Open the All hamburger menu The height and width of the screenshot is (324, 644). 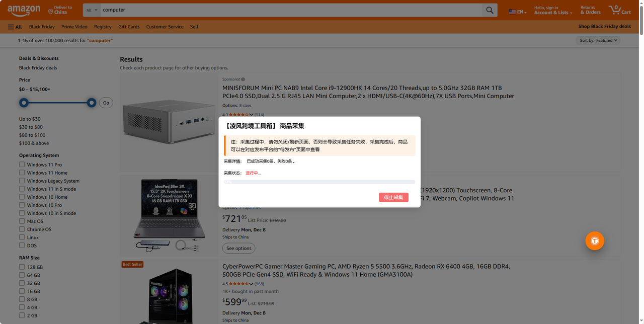click(x=15, y=27)
